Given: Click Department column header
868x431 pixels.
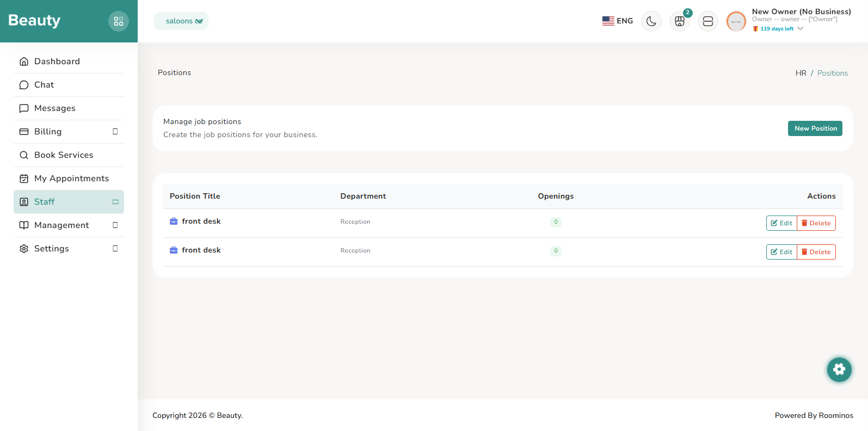Looking at the screenshot, I should pyautogui.click(x=363, y=196).
